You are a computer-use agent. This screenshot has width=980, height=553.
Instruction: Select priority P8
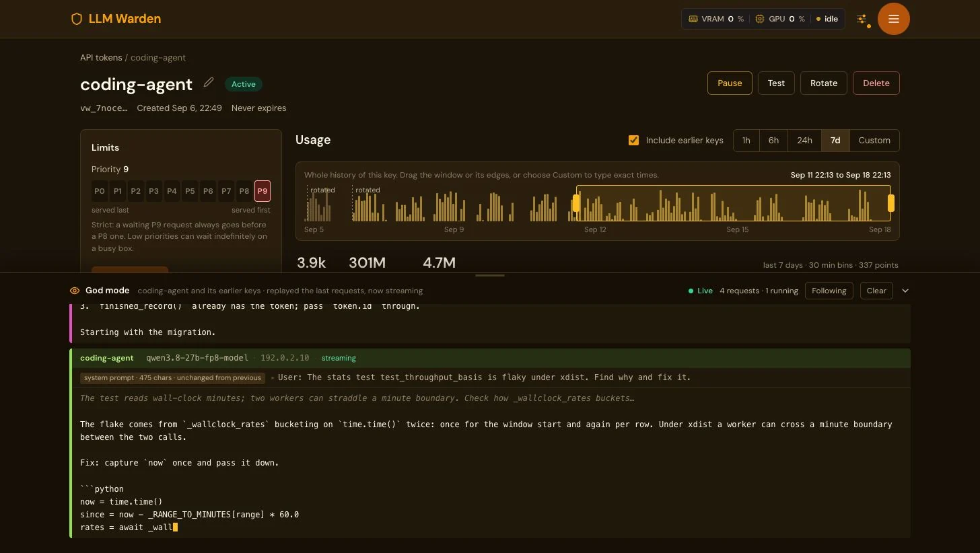pos(244,191)
